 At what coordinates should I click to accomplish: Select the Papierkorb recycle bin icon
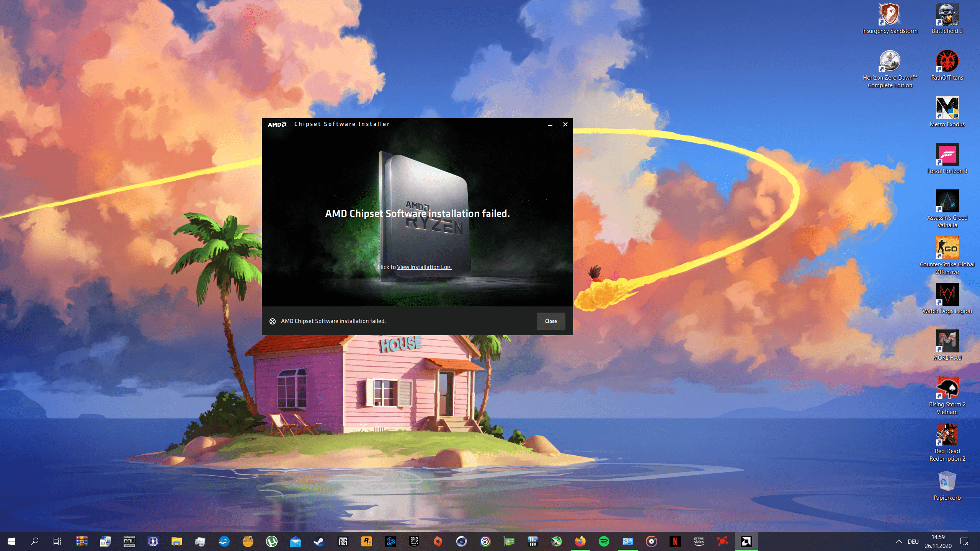point(947,486)
